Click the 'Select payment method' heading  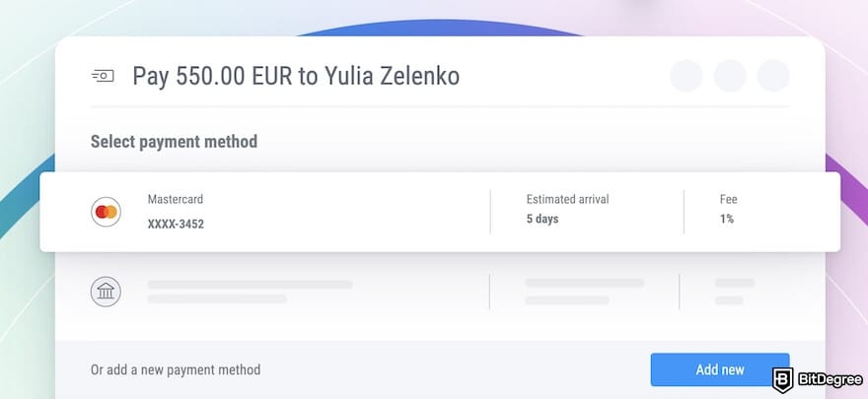tap(174, 142)
